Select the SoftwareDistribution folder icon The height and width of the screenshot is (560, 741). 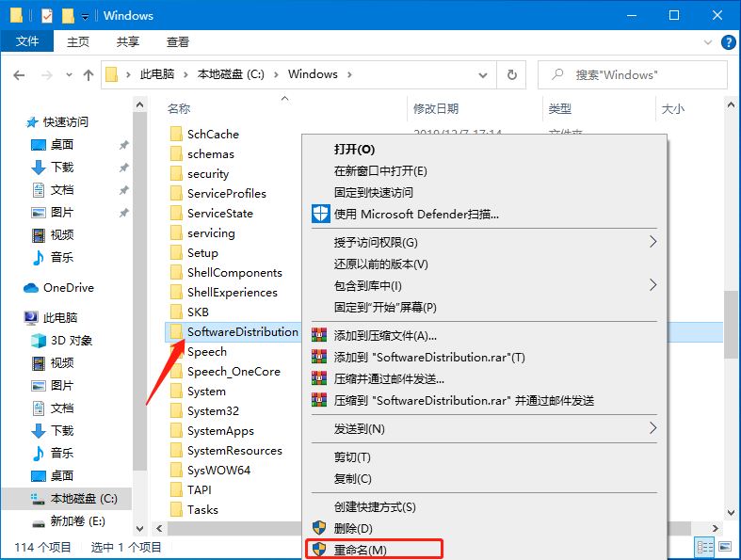(x=176, y=331)
